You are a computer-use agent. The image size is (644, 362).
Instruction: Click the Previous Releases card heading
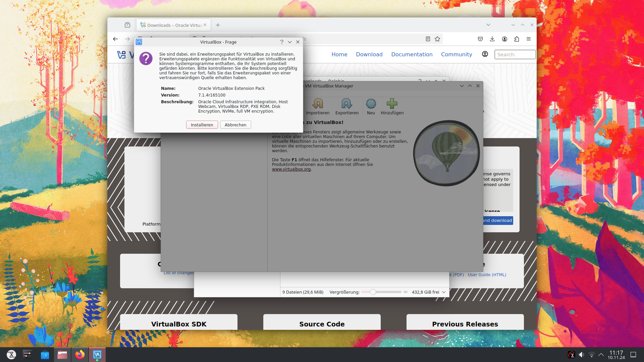point(465,324)
